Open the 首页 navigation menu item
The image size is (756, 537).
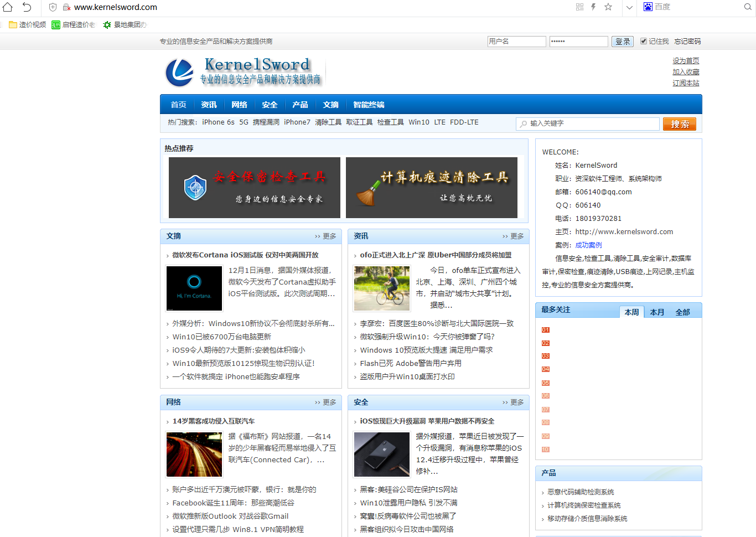(x=178, y=105)
